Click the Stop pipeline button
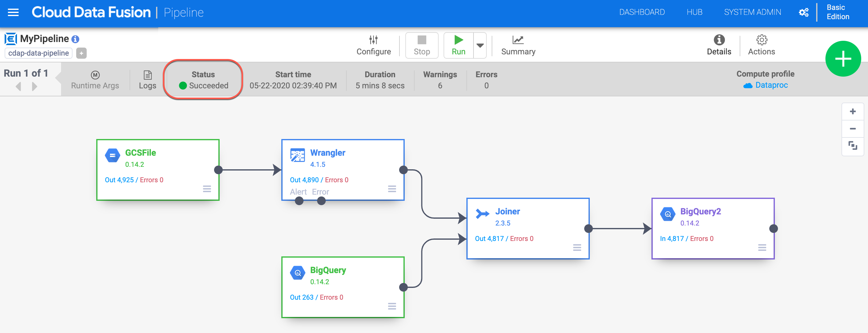Image resolution: width=868 pixels, height=333 pixels. click(422, 45)
